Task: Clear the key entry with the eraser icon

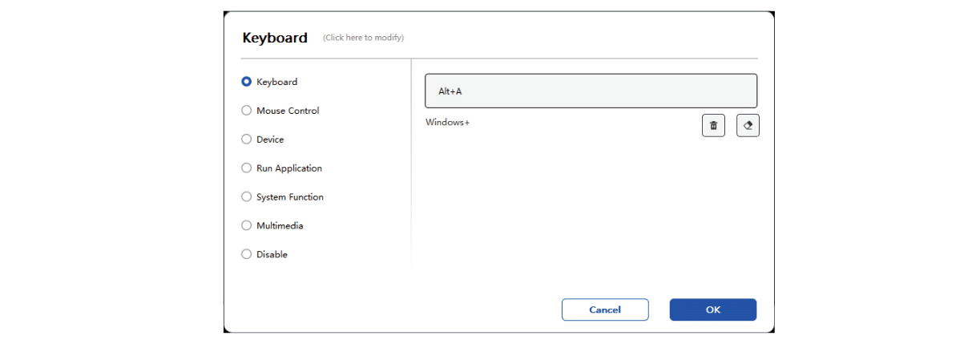Action: (x=748, y=125)
